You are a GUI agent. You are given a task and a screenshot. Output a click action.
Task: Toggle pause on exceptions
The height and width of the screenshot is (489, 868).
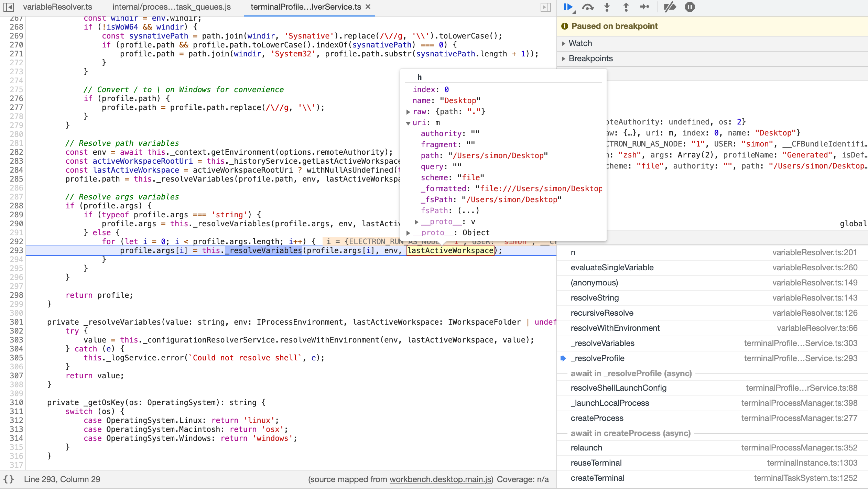tap(690, 7)
